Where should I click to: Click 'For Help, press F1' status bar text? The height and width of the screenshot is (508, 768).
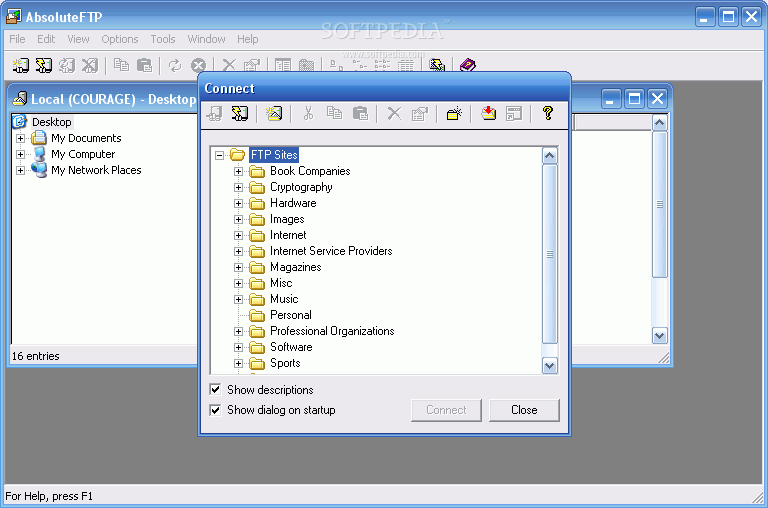49,496
